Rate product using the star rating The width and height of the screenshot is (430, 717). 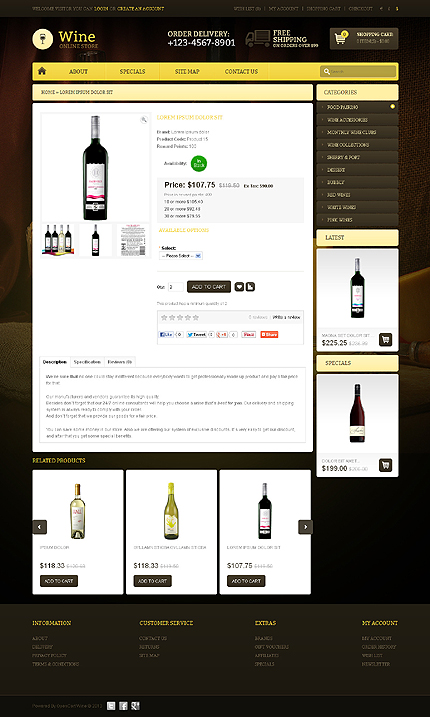tap(180, 317)
